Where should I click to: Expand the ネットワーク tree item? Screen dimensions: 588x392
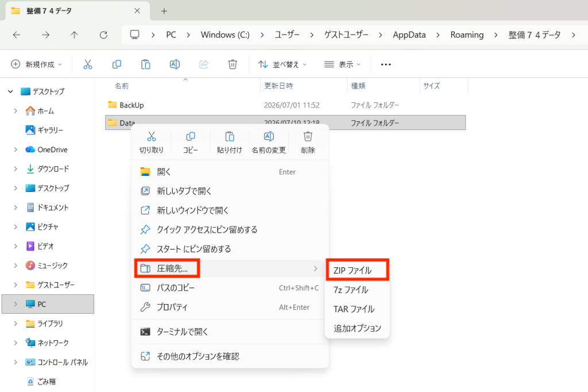16,343
